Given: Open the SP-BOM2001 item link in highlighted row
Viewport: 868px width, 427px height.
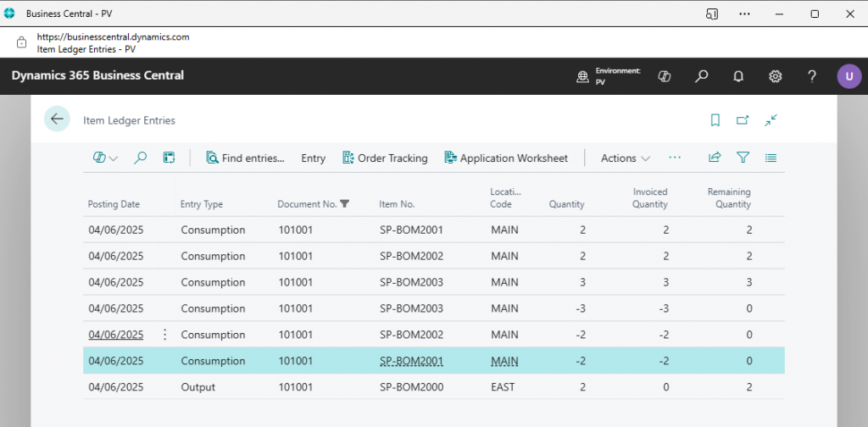Looking at the screenshot, I should tap(411, 361).
